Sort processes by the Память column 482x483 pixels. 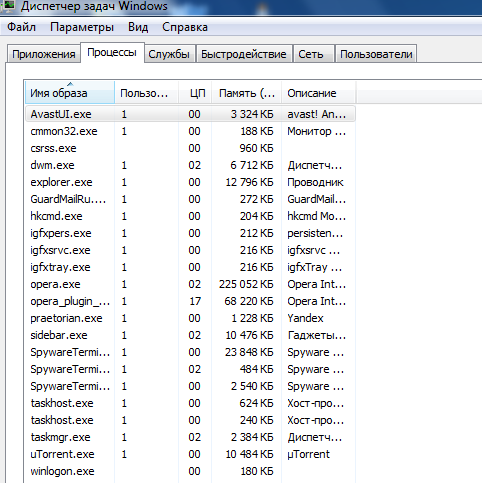(x=247, y=92)
